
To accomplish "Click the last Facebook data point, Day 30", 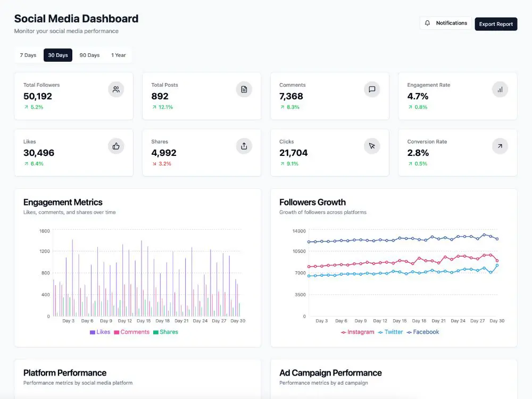I will 497,239.
